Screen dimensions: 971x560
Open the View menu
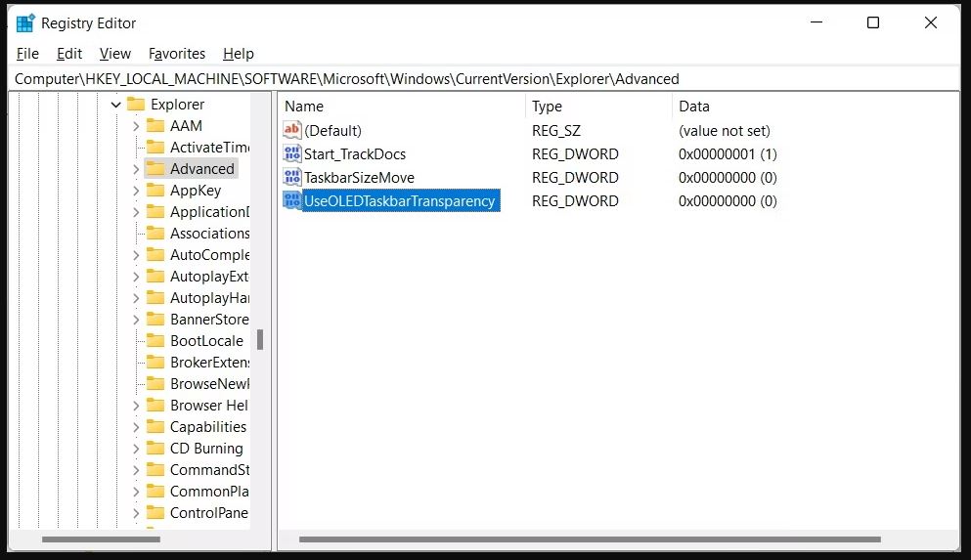(115, 54)
